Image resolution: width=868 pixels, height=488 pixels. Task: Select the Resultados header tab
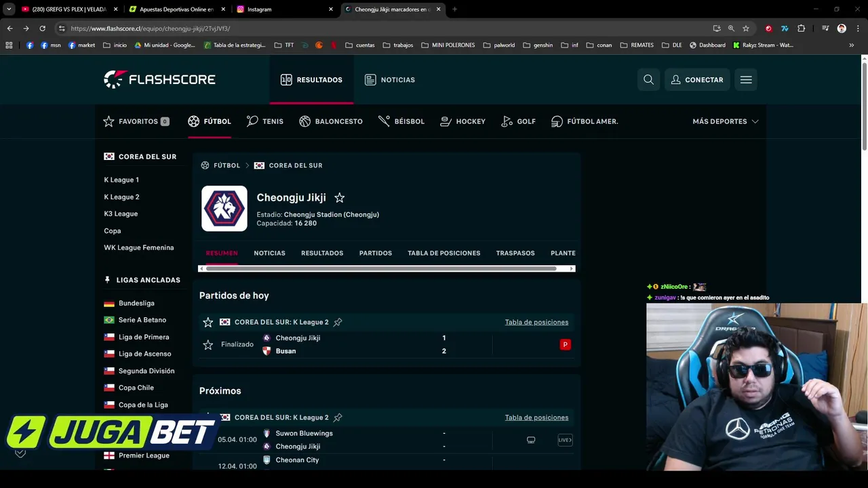[311, 79]
